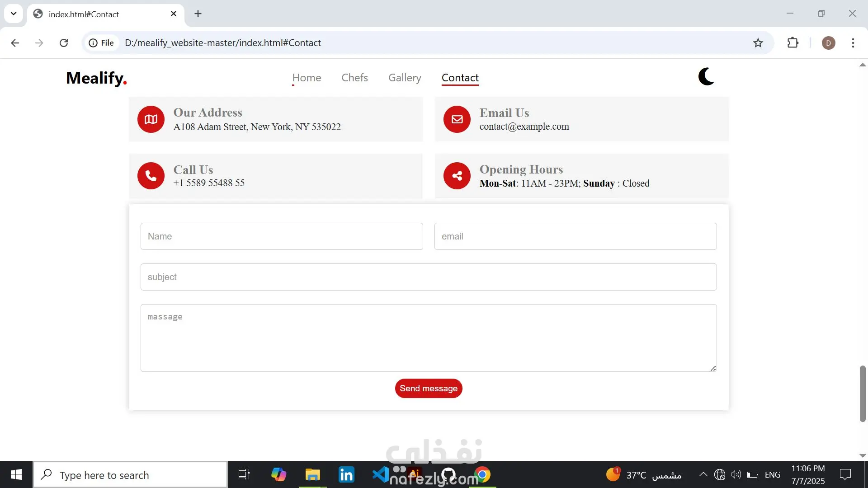Screen dimensions: 868x488
Task: Navigate to the Home menu item
Action: [x=307, y=78]
